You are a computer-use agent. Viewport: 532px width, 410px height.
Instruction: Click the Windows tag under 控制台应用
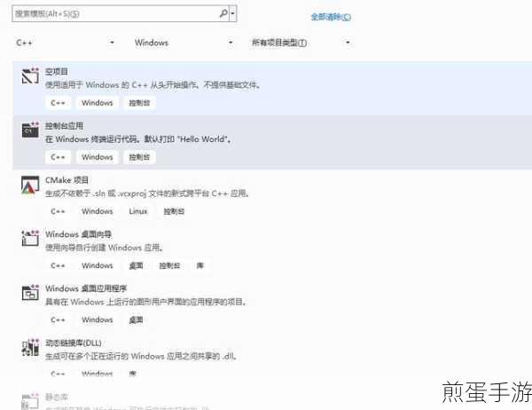click(x=98, y=157)
